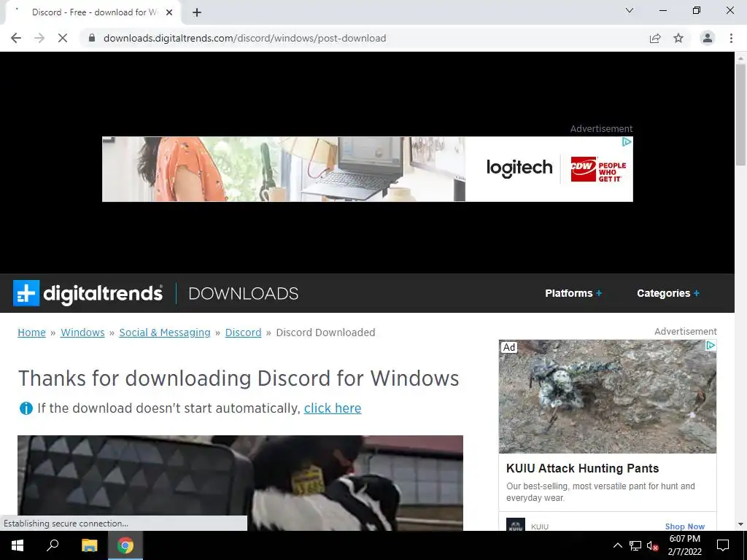Click the AdChoices icon on the Logitech banner
The width and height of the screenshot is (747, 560).
pyautogui.click(x=627, y=142)
